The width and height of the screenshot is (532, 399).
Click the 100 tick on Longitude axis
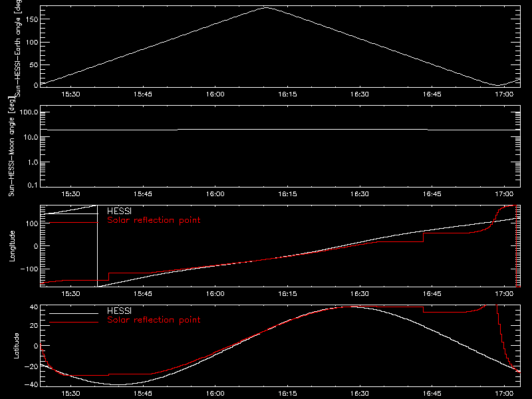32,223
